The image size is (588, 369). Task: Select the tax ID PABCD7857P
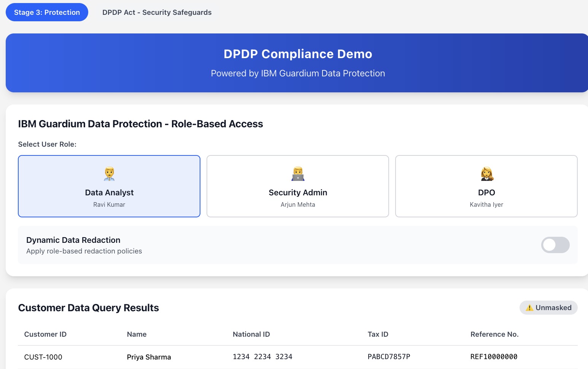[389, 357]
